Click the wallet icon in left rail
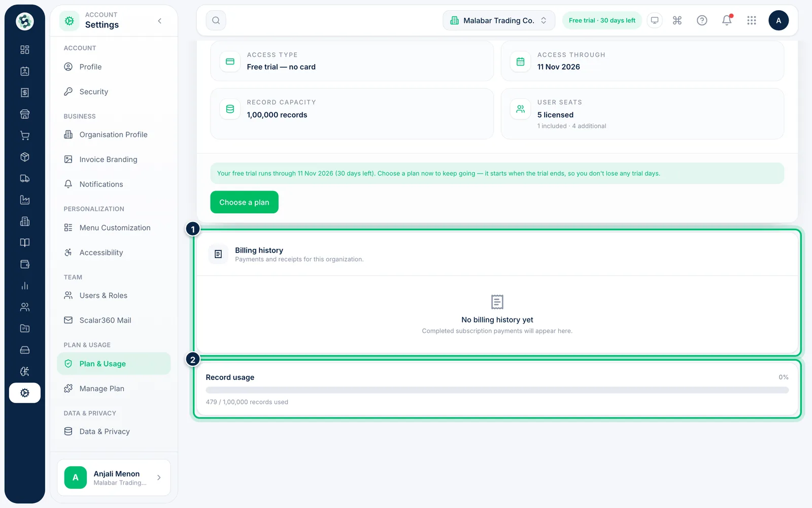The height and width of the screenshot is (508, 812). (24, 264)
